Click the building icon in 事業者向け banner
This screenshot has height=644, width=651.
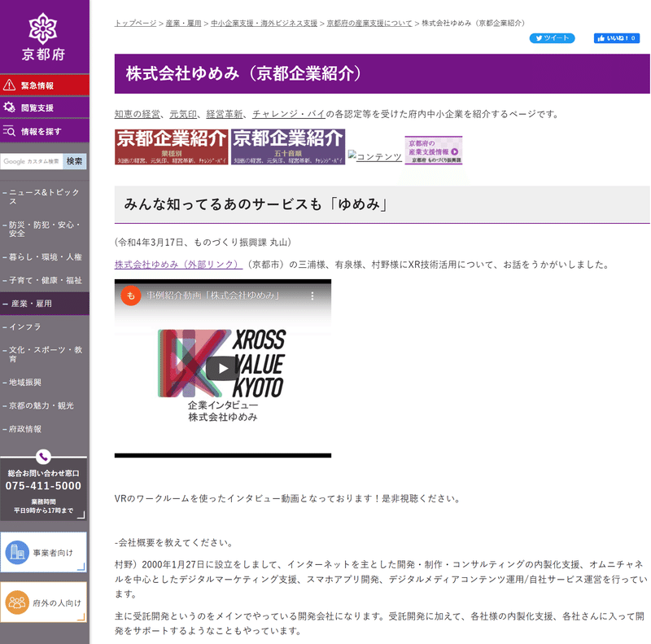(x=17, y=552)
